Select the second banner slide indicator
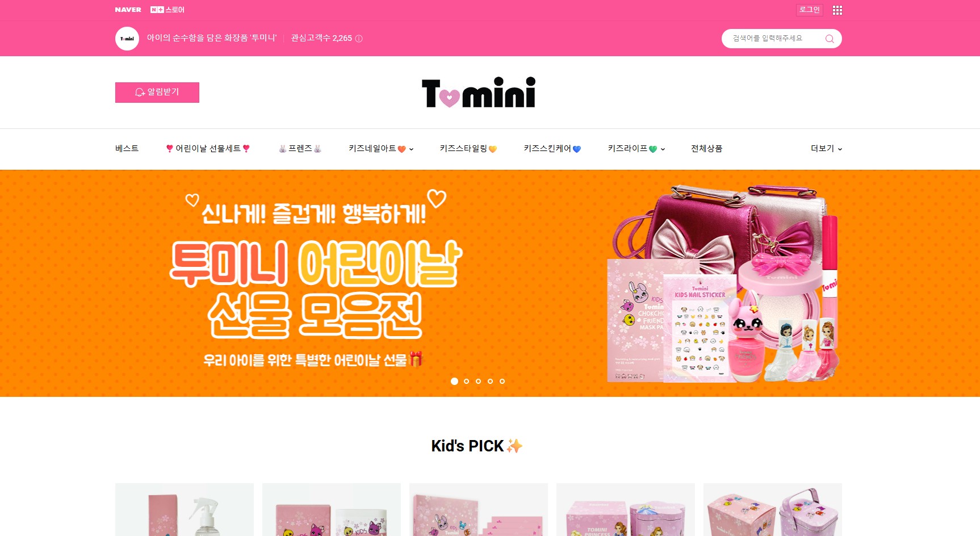Viewport: 980px width, 536px height. 466,381
